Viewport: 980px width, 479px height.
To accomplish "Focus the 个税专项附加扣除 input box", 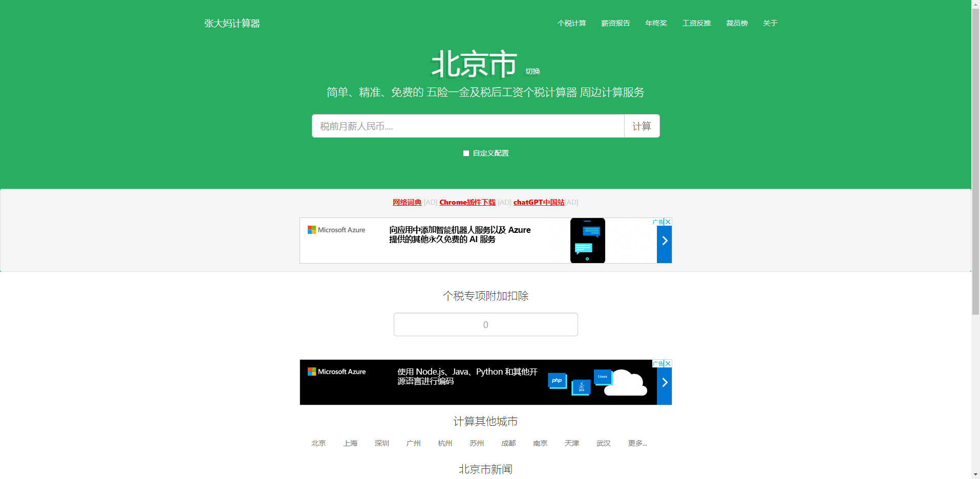I will (x=485, y=324).
